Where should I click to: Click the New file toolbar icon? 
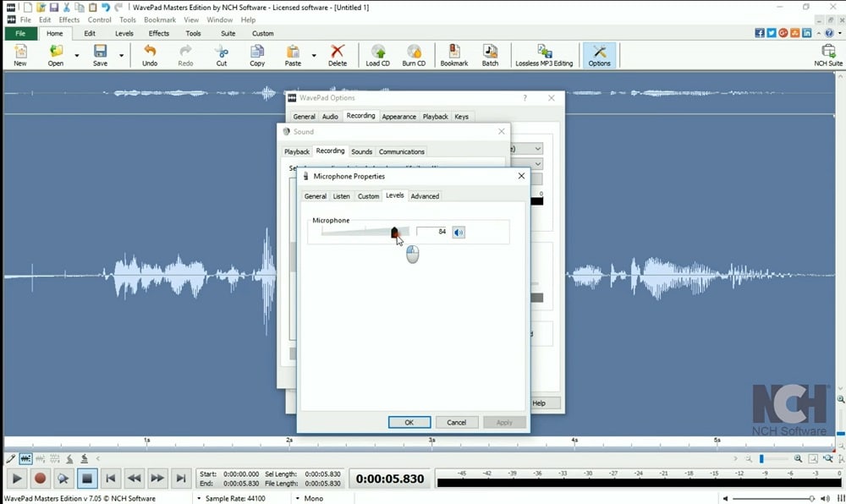click(20, 55)
